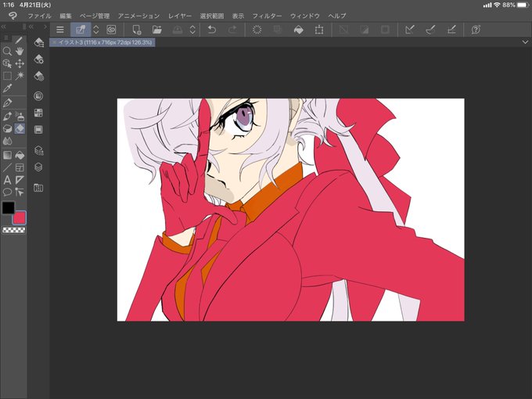The width and height of the screenshot is (532, 399).
Task: Select the Zoom magnifier tool
Action: (x=7, y=51)
